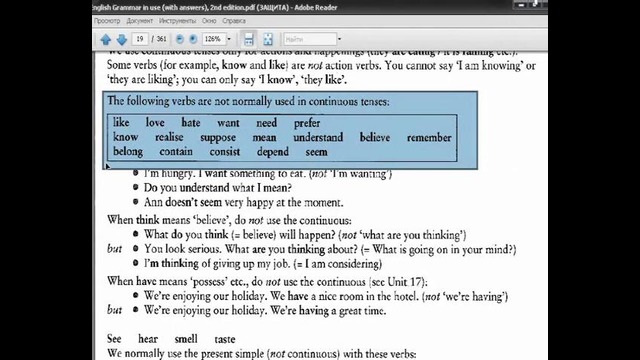640x360 pixels.
Task: Click the word 'taste' in the verbs heading
Action: coord(225,339)
